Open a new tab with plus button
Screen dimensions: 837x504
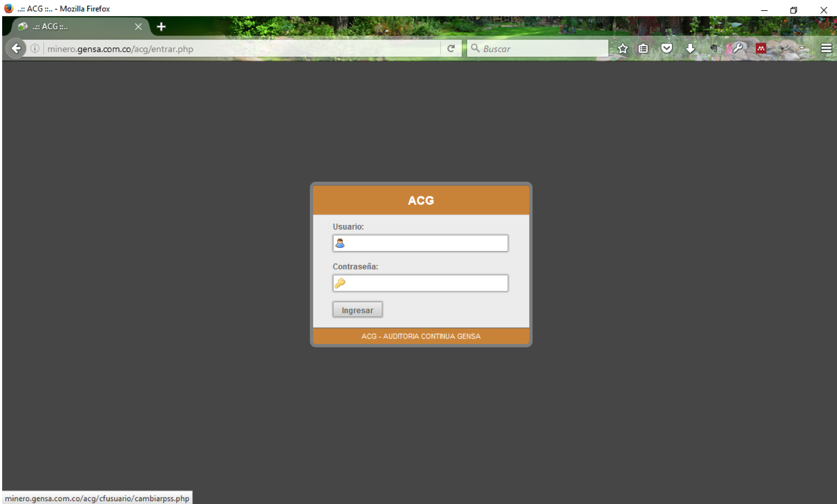(x=161, y=26)
